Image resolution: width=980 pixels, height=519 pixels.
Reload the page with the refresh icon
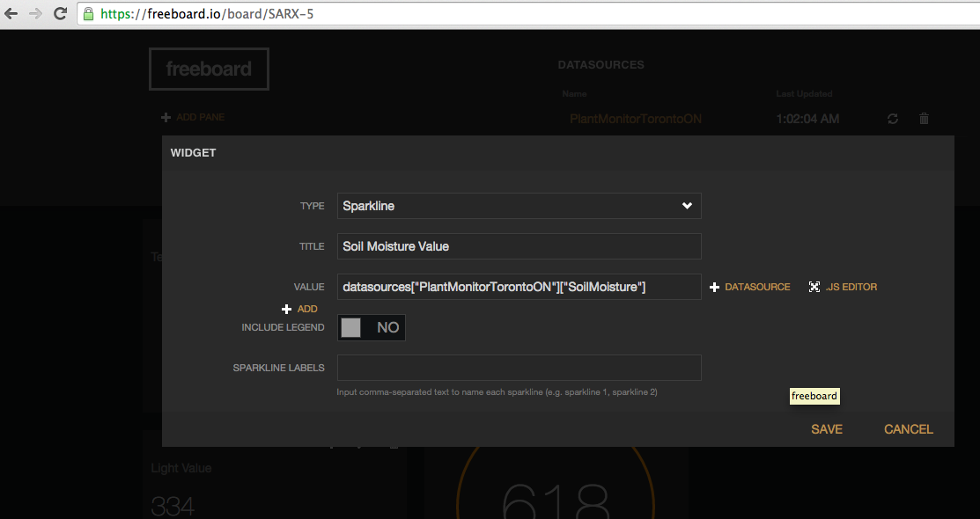pyautogui.click(x=60, y=13)
